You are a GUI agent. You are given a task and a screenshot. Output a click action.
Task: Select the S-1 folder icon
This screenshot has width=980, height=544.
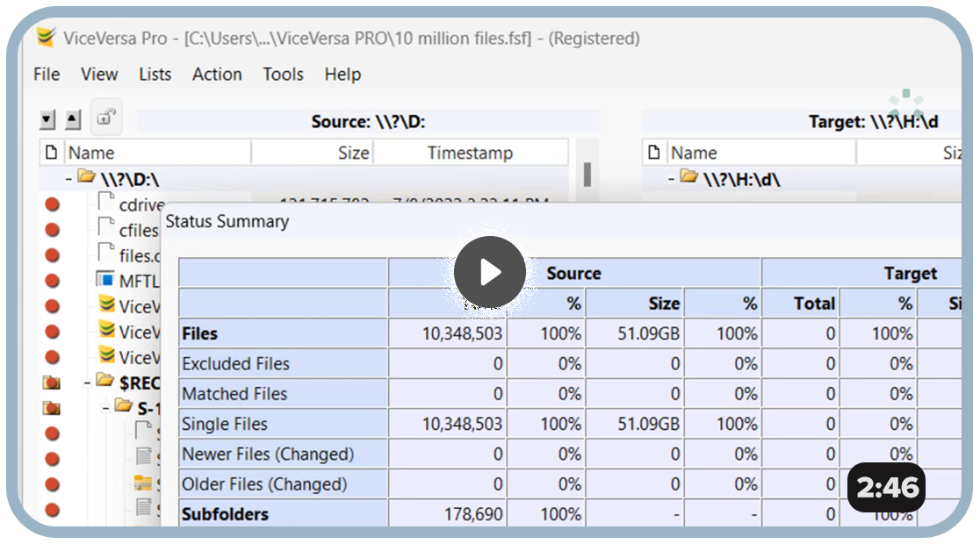pos(124,406)
